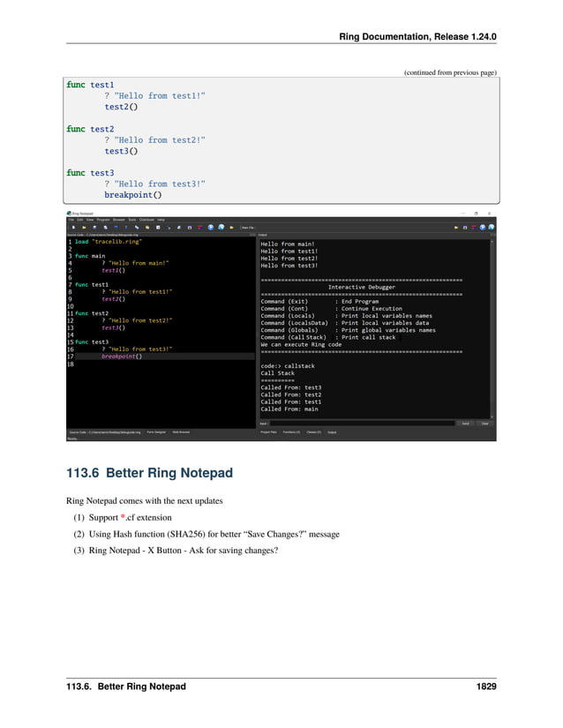Click the second blue round Run GUI icon, left toolbar
563x728 pixels.
pyautogui.click(x=221, y=227)
